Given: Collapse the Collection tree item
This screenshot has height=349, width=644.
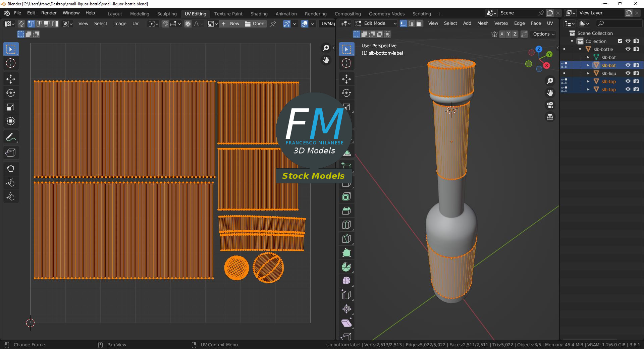Looking at the screenshot, I should click(x=572, y=41).
